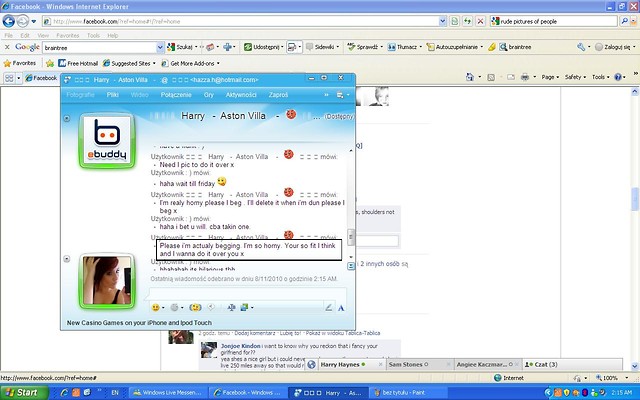This screenshot has height=400, width=640.
Task: Click Zaproś in Messenger toolbar
Action: 278,95
